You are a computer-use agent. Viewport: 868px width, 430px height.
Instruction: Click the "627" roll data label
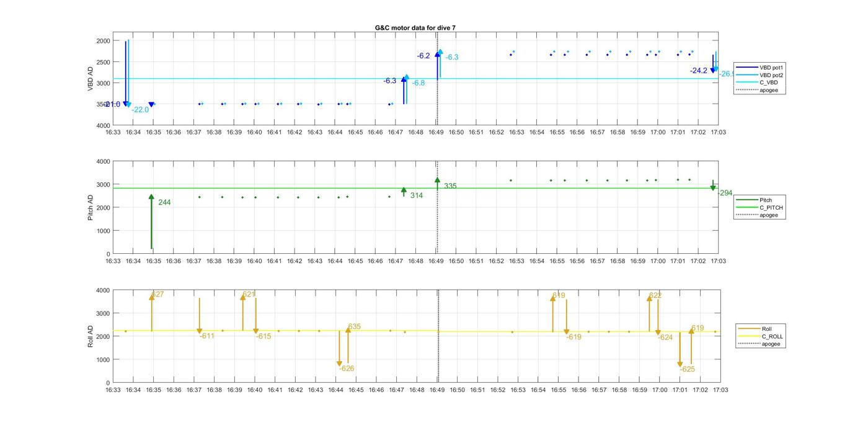(x=157, y=294)
